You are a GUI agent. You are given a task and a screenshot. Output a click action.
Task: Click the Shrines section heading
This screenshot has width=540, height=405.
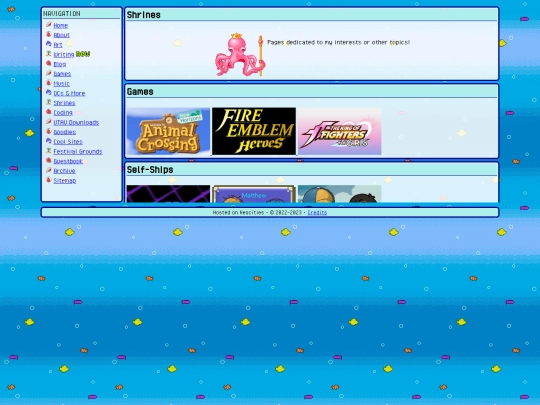[x=144, y=15]
